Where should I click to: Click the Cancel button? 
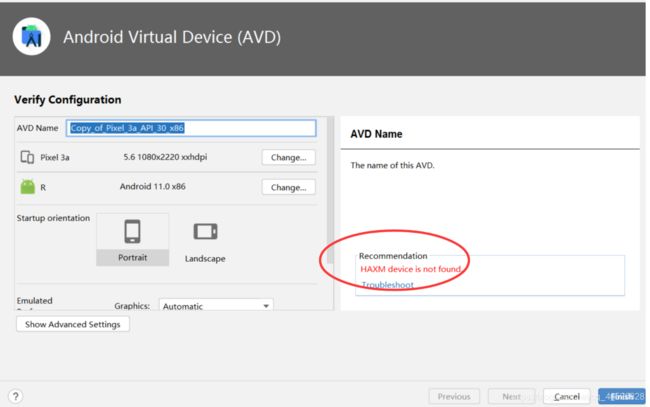(x=567, y=397)
